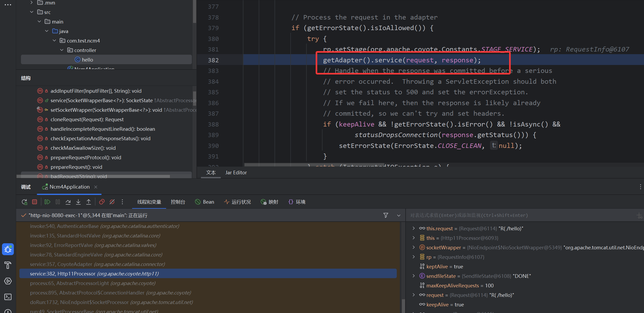644x313 pixels.
Task: Click the Step Into arrow icon
Action: 78,202
